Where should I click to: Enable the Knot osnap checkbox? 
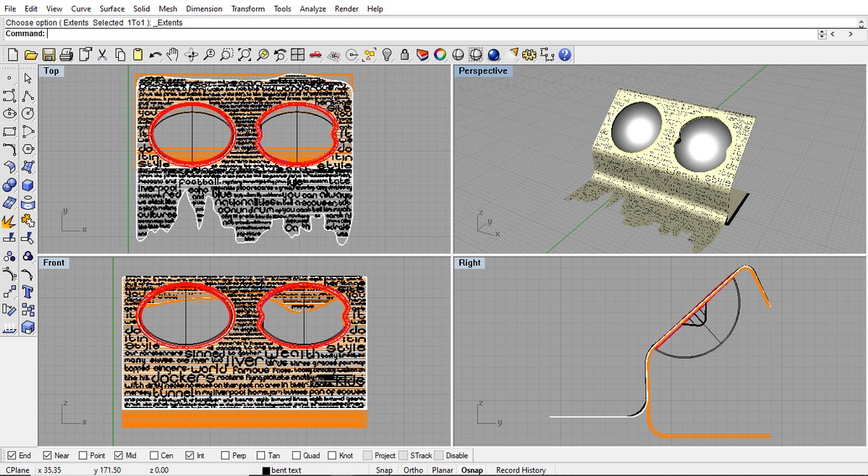tap(332, 456)
